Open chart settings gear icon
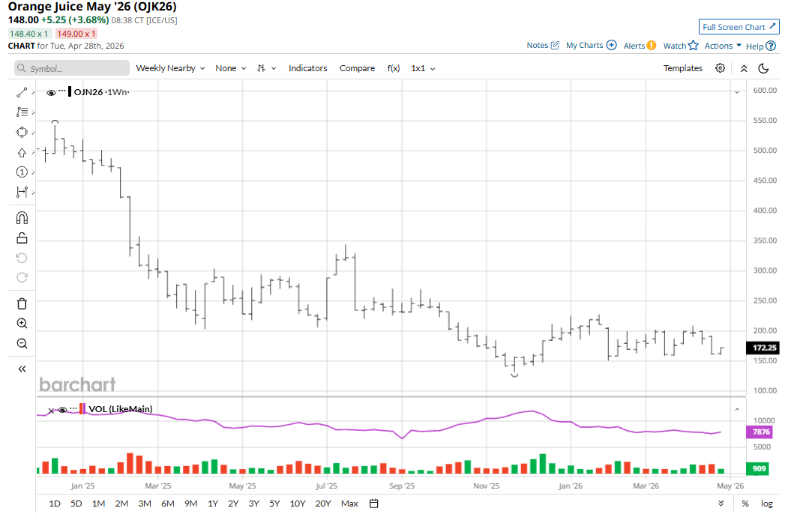 tap(720, 68)
